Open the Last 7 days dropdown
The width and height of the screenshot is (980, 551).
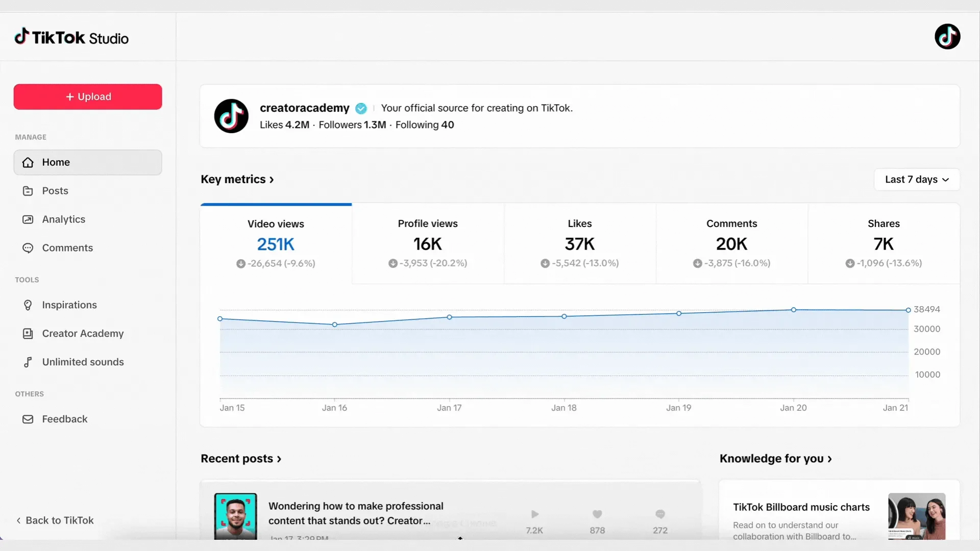[916, 179]
